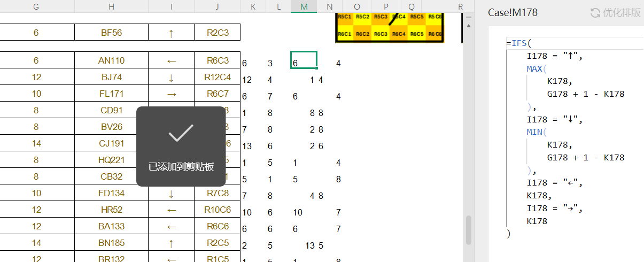Select the cell containing FD134
Viewport: 644px width, 262px height.
click(111, 193)
